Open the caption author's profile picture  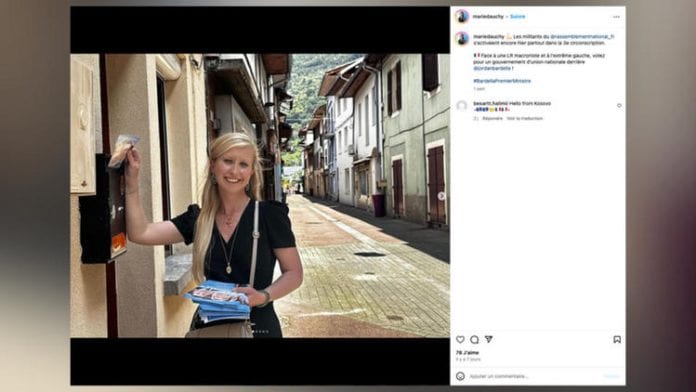point(462,39)
